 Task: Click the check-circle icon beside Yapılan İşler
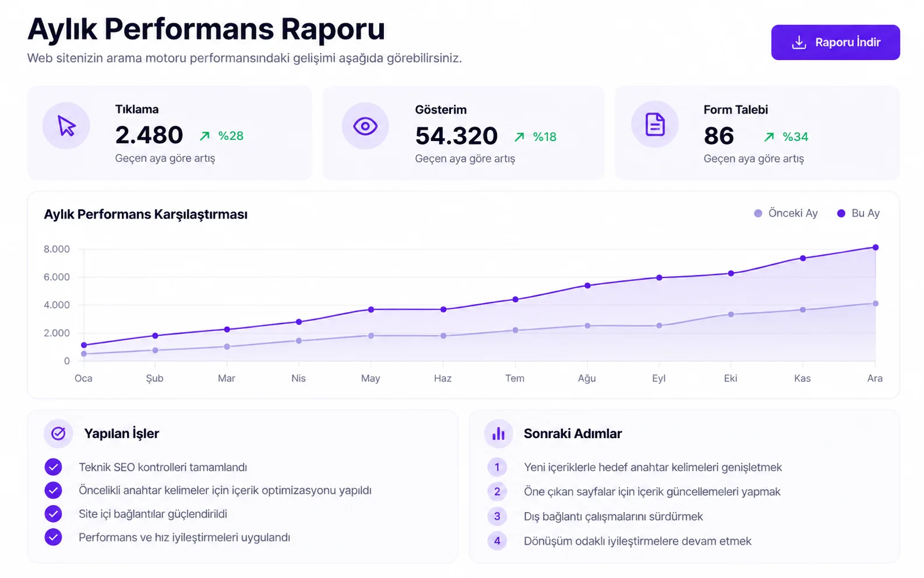tap(58, 433)
